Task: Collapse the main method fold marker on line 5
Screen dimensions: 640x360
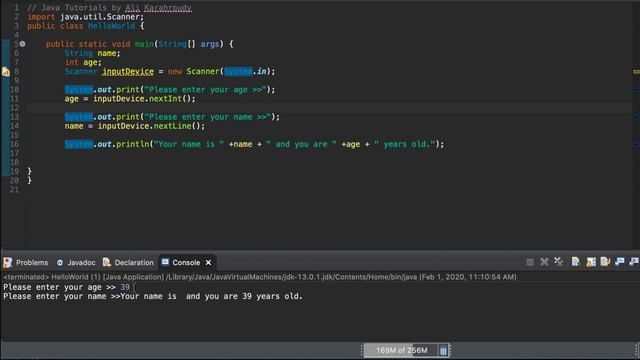Action: [22, 44]
